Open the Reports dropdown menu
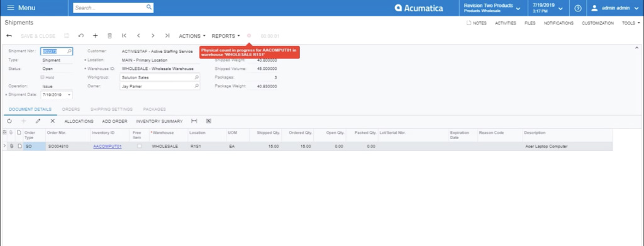 click(226, 36)
